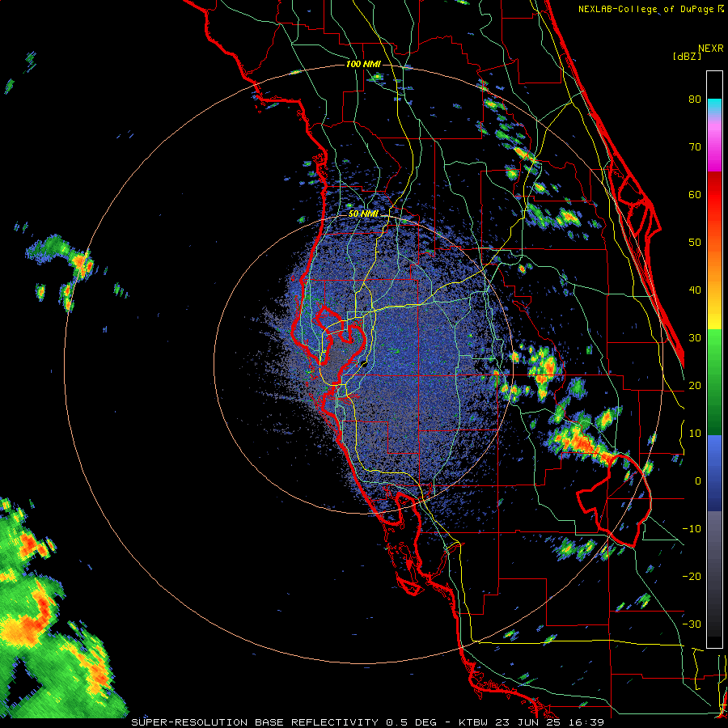Screen dimensions: 728x728
Task: Click the "0.5 DEG" elevation angle text
Action: 410,722
